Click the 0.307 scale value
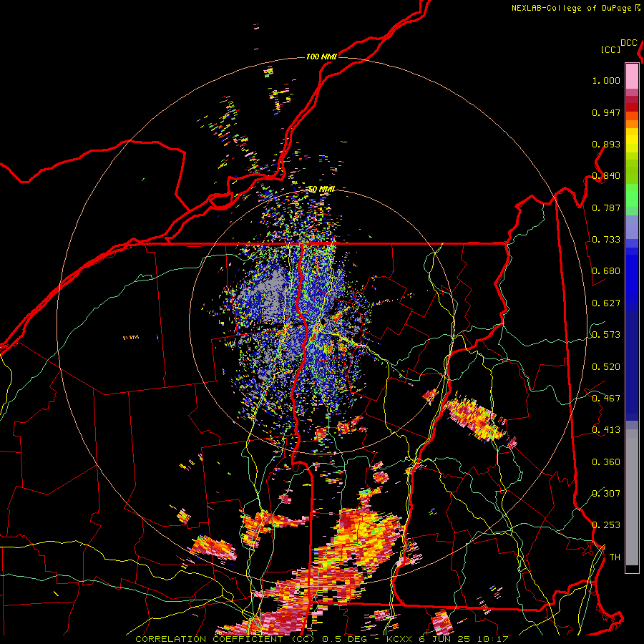The width and height of the screenshot is (644, 644). click(606, 494)
